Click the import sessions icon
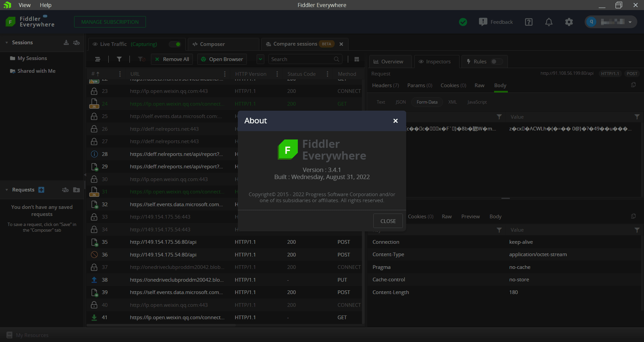Image resolution: width=644 pixels, height=342 pixels. 66,43
